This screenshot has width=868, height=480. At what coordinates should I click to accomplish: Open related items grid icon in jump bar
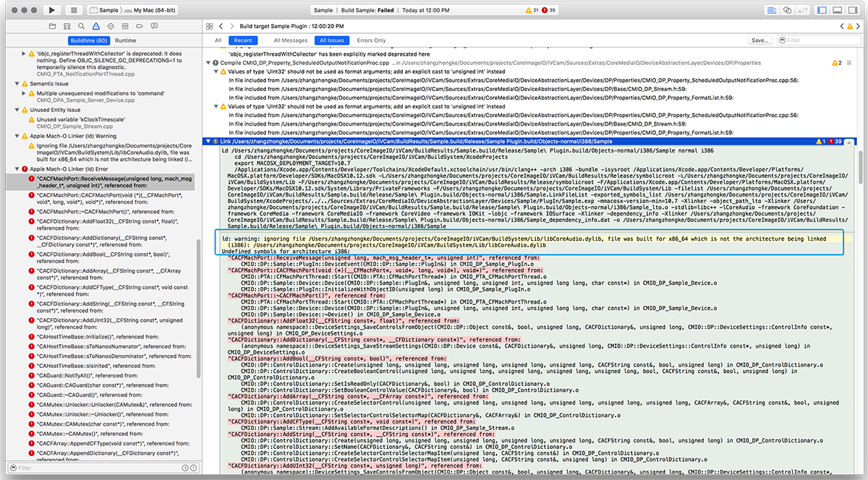210,25
